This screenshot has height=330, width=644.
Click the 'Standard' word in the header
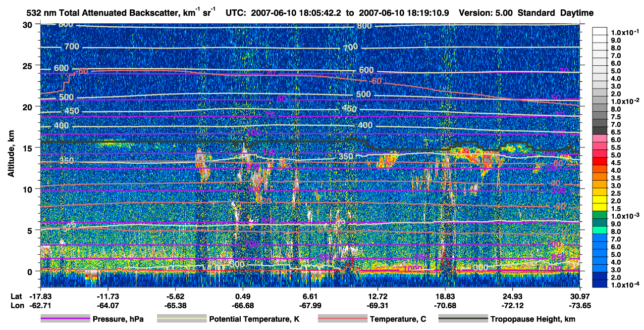coord(537,13)
